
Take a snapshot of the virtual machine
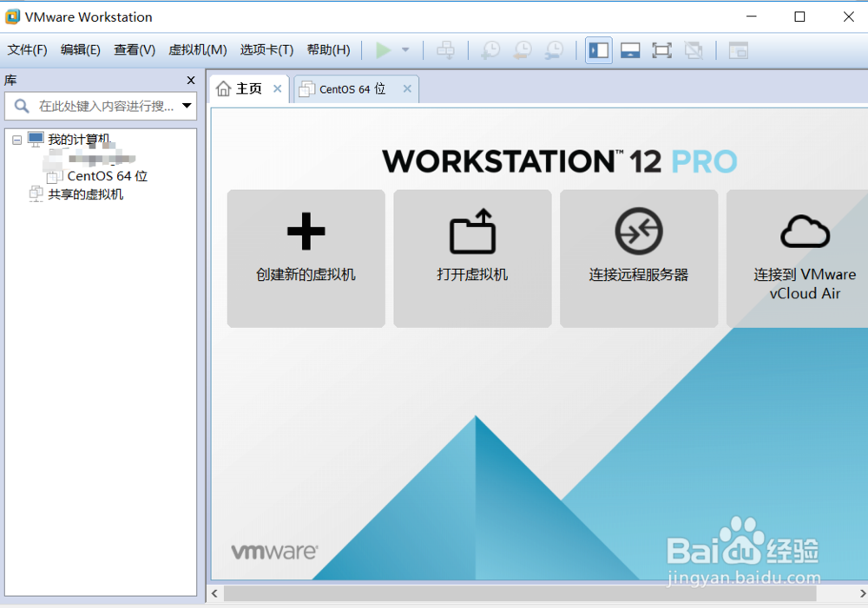tap(490, 50)
